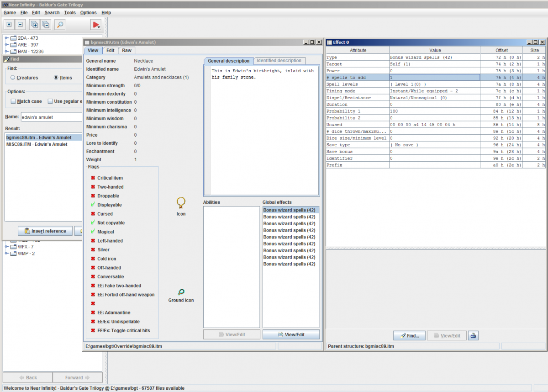Open the Options menu
The height and width of the screenshot is (392, 548).
pyautogui.click(x=89, y=13)
